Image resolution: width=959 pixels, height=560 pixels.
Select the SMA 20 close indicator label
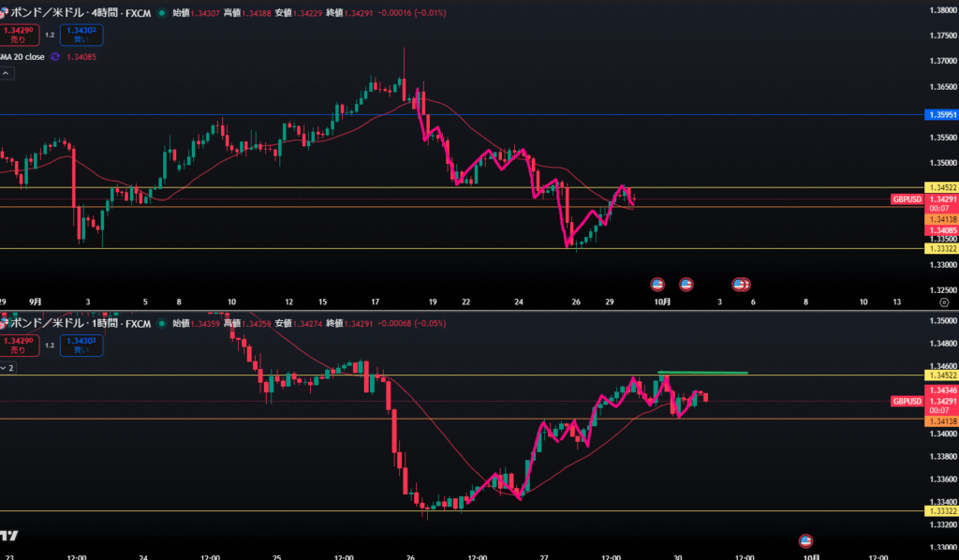[x=21, y=57]
